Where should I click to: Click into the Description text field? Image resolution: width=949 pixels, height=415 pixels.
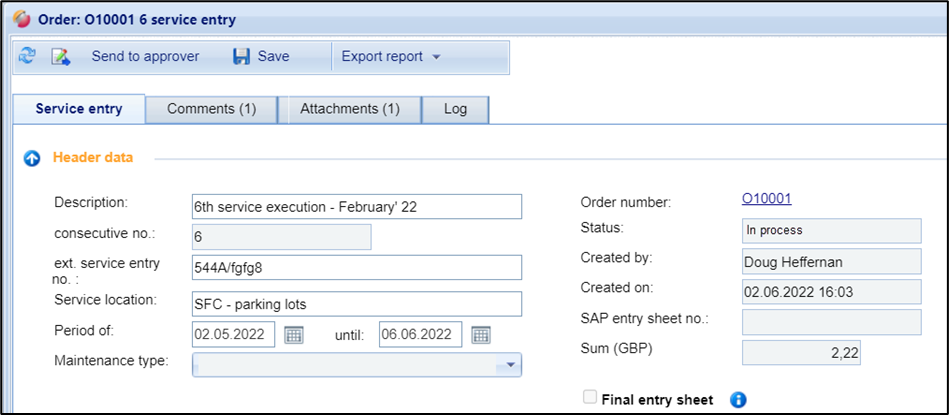click(356, 206)
